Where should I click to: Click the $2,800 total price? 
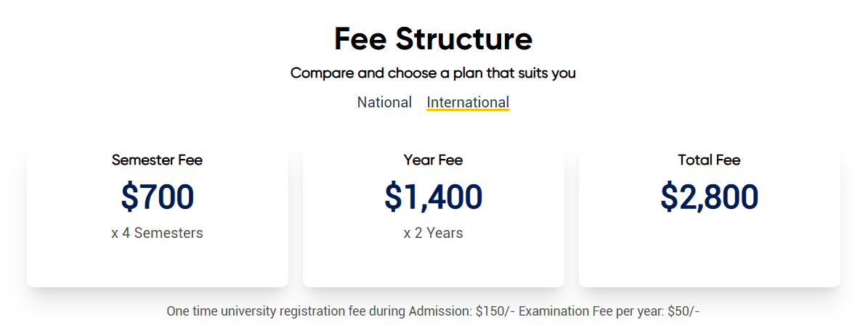(709, 197)
